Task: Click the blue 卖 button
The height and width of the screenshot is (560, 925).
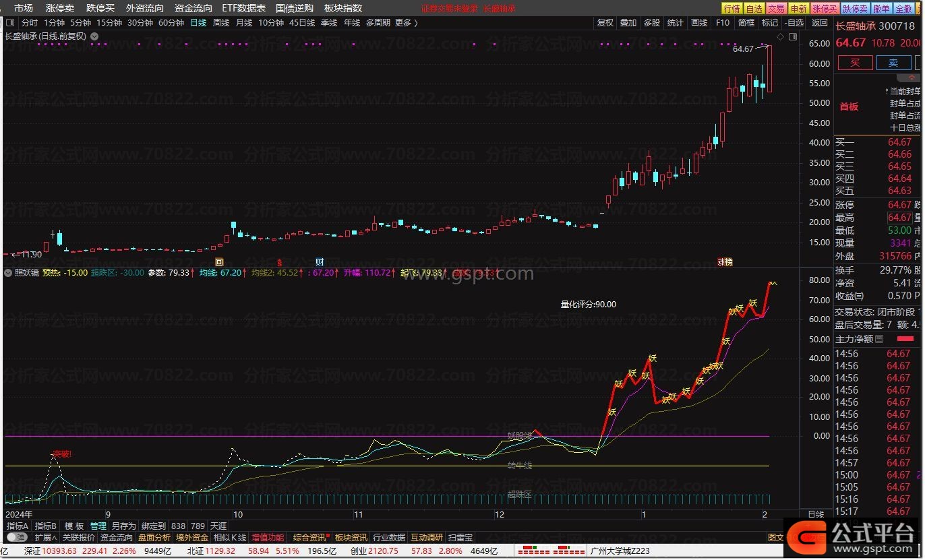Action: pos(893,63)
